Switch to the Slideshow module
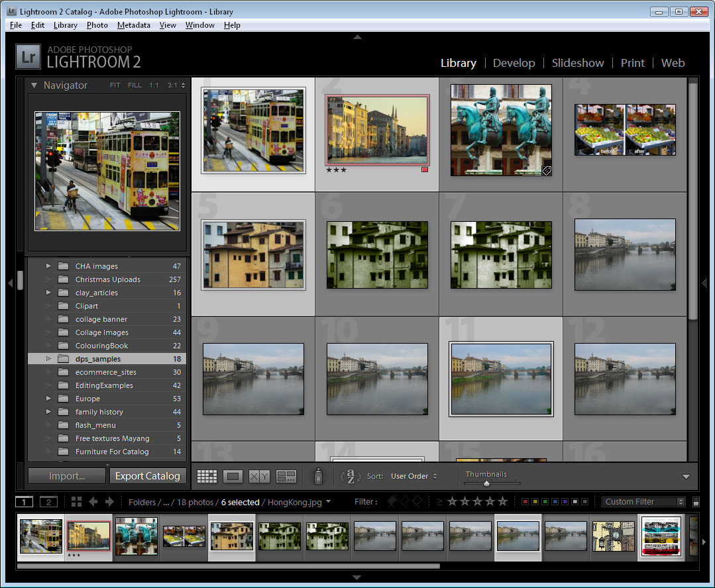Viewport: 715px width, 588px height. (x=578, y=63)
